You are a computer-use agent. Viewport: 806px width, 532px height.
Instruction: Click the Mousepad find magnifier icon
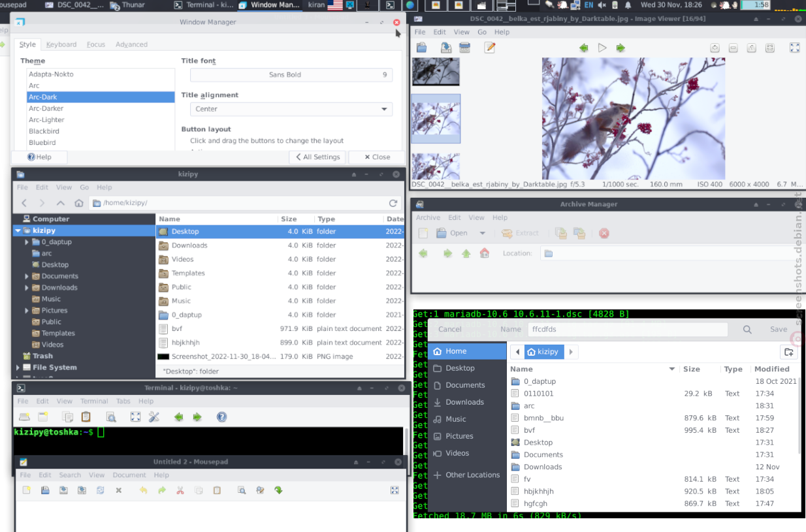241,490
